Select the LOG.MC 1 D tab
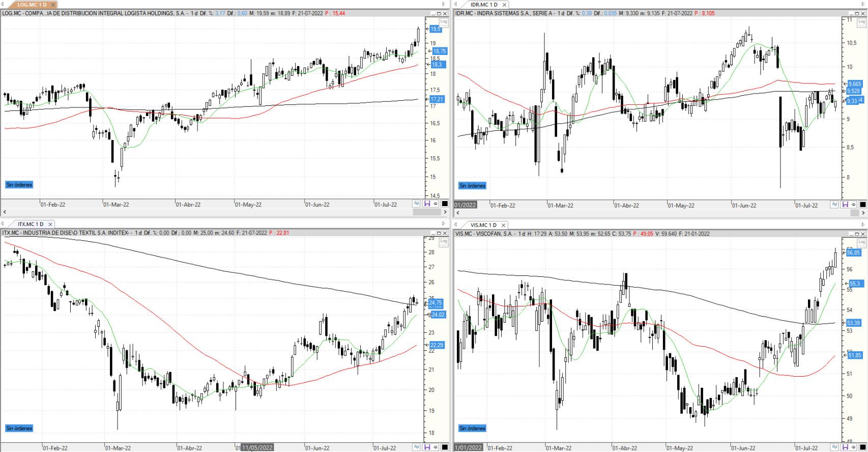The width and height of the screenshot is (868, 452). (x=32, y=5)
